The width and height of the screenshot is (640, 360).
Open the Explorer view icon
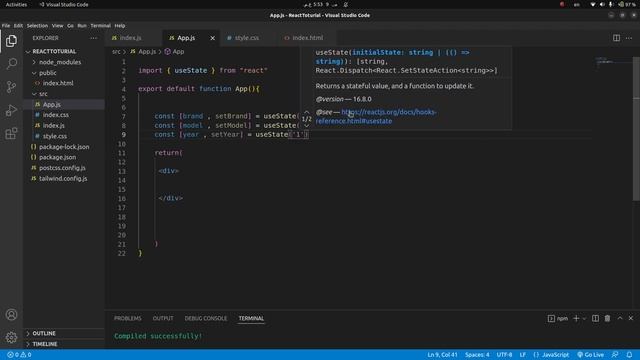11,41
